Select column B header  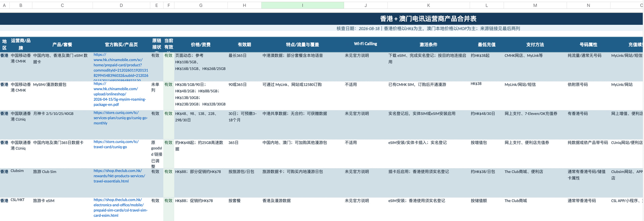tap(21, 5)
